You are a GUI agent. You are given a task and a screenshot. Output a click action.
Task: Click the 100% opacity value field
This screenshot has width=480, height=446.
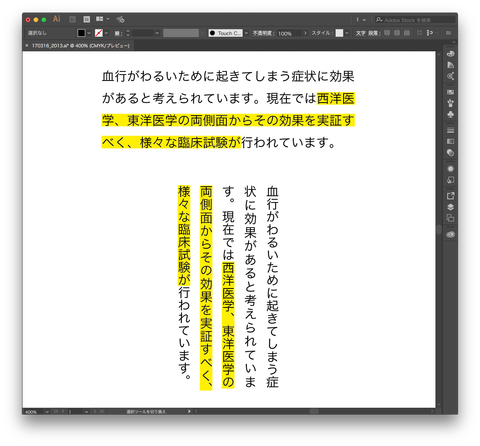tap(289, 33)
